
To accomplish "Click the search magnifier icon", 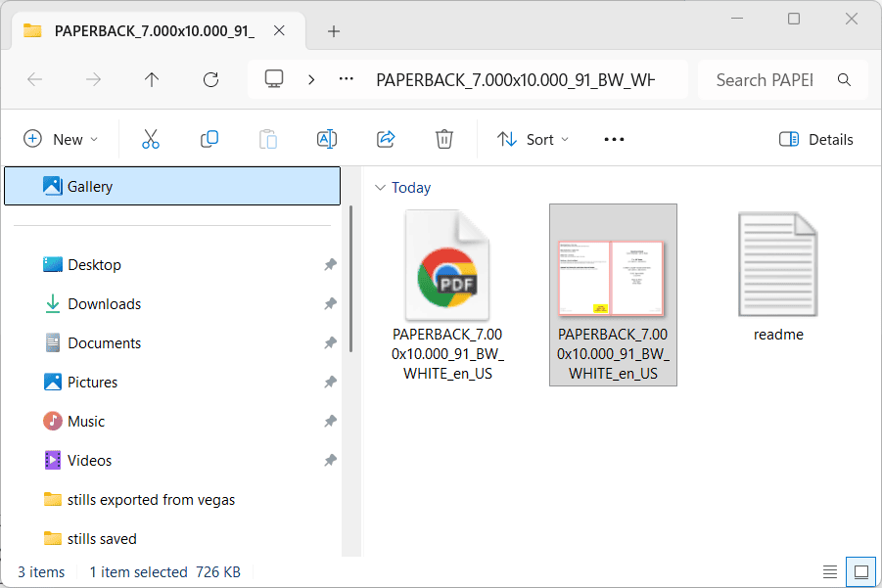I will pos(844,80).
